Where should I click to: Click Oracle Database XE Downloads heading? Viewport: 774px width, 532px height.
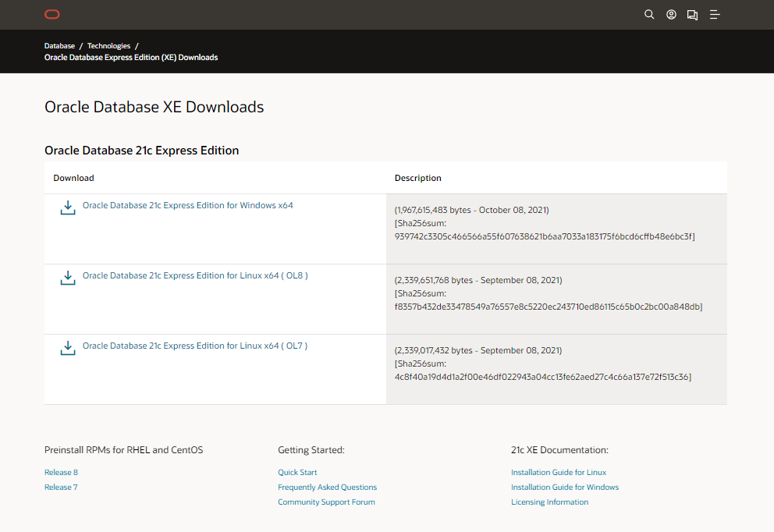(154, 107)
